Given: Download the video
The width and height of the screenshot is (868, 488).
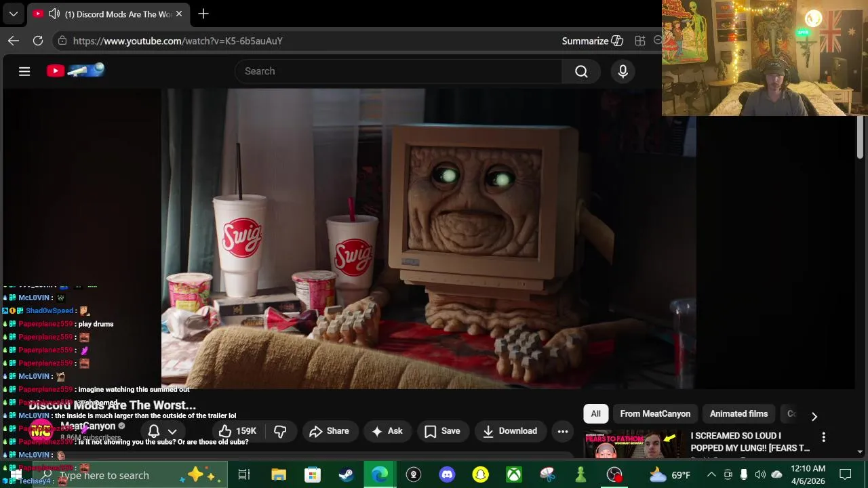Looking at the screenshot, I should (510, 431).
